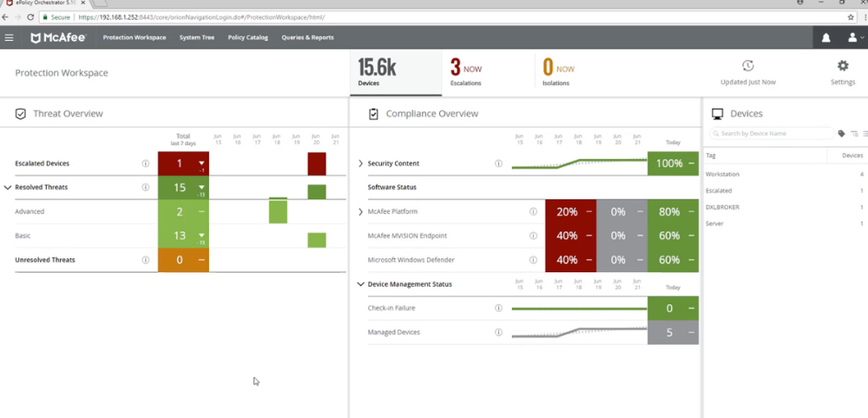The width and height of the screenshot is (868, 418).
Task: Click the Advanced threats total 2
Action: tap(180, 212)
